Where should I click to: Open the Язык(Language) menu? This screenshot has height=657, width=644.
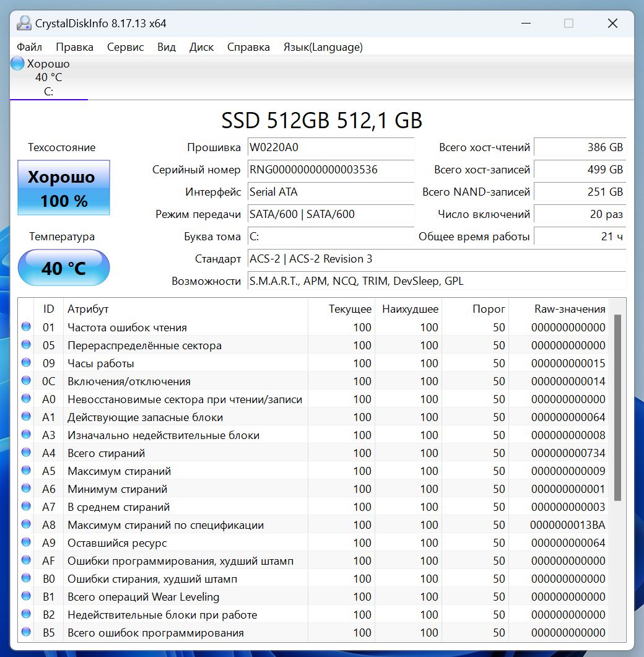(323, 47)
